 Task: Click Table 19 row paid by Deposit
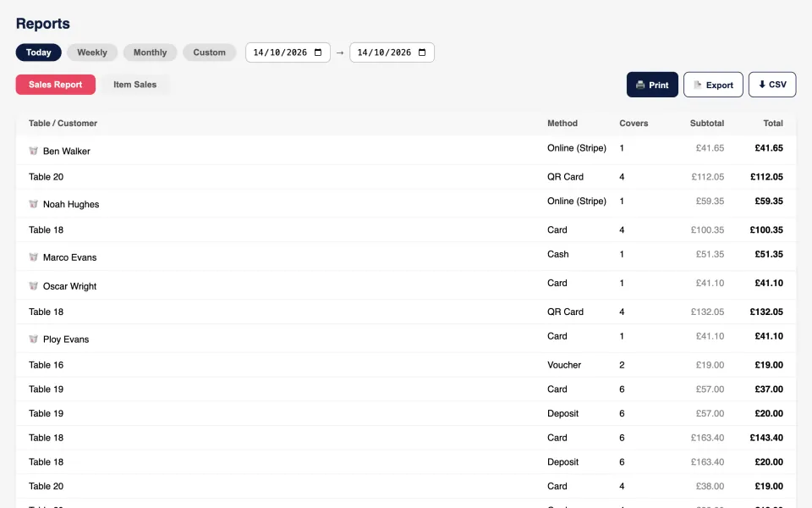pyautogui.click(x=406, y=413)
